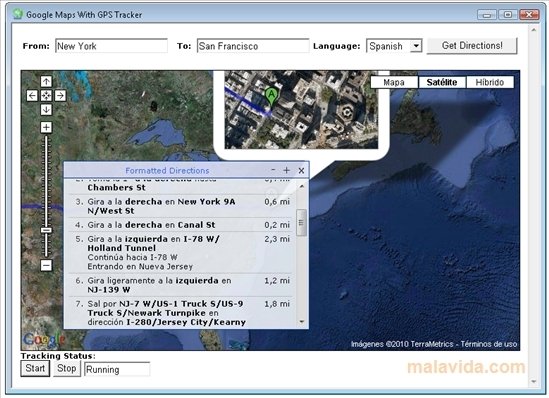Click the map zoom slider handle
This screenshot has width=549, height=398.
(x=46, y=230)
